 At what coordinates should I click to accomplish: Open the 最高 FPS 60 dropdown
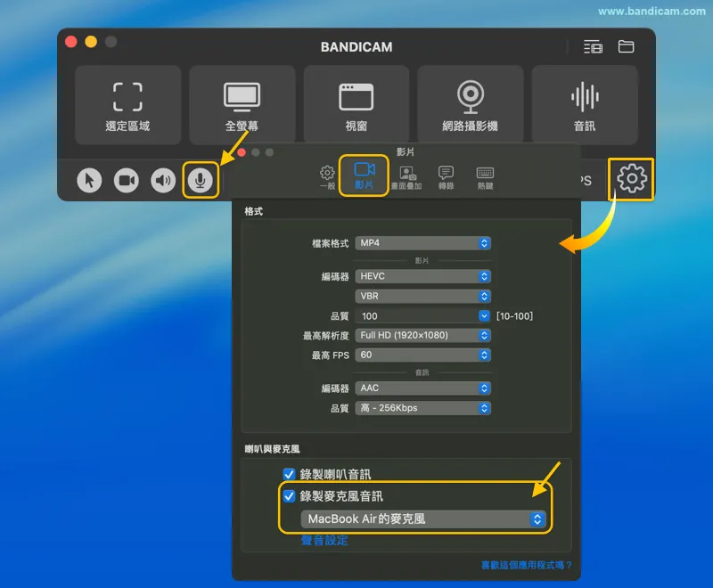pyautogui.click(x=422, y=355)
